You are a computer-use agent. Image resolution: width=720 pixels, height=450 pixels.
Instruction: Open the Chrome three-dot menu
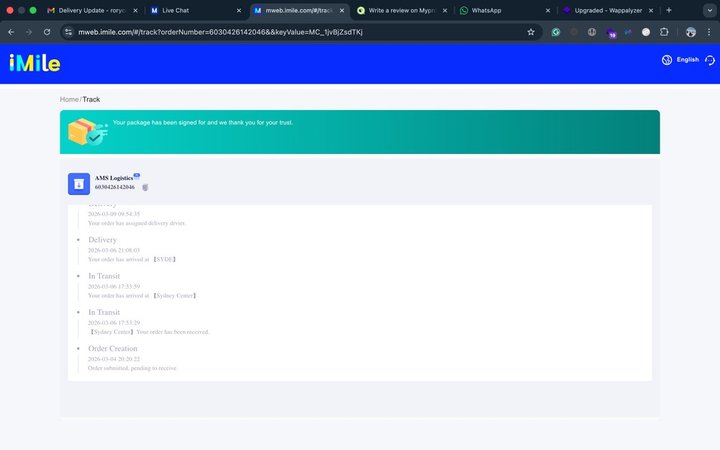pos(709,32)
